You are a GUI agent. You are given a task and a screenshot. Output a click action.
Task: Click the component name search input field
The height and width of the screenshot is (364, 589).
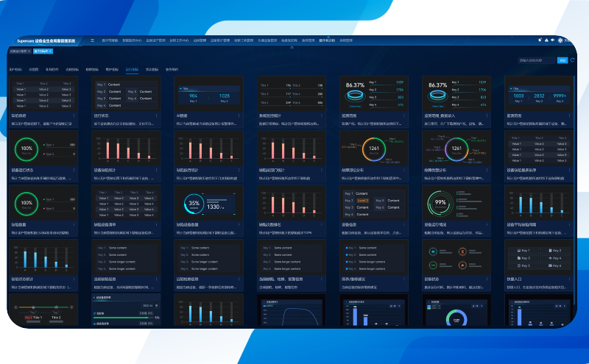536,60
